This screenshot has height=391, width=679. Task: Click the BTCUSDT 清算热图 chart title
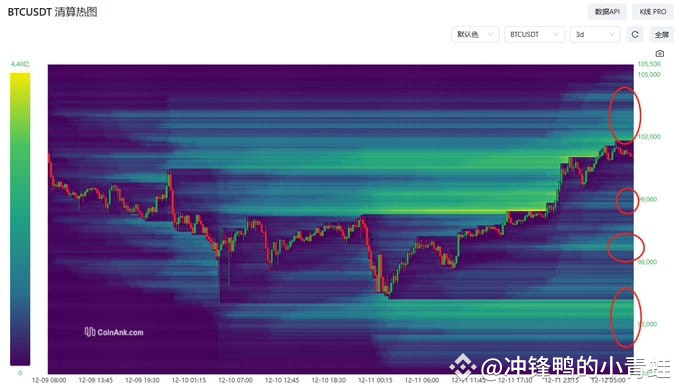tap(52, 12)
